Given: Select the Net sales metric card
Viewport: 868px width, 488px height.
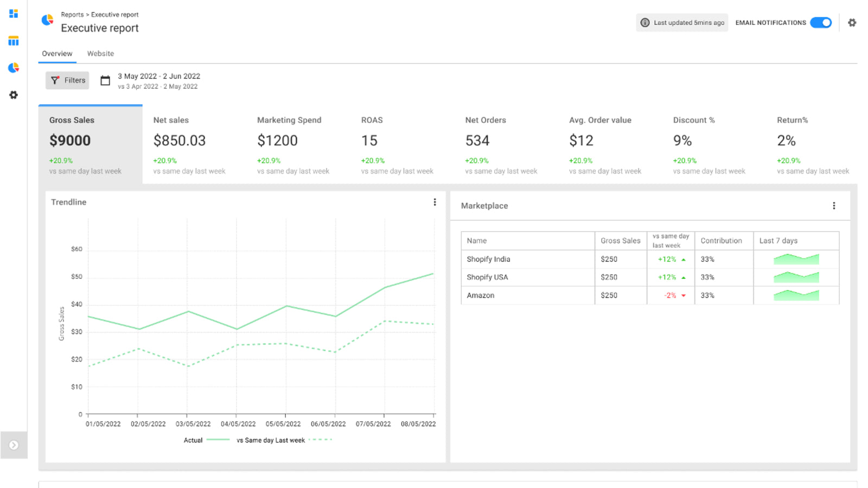Looking at the screenshot, I should 194,145.
